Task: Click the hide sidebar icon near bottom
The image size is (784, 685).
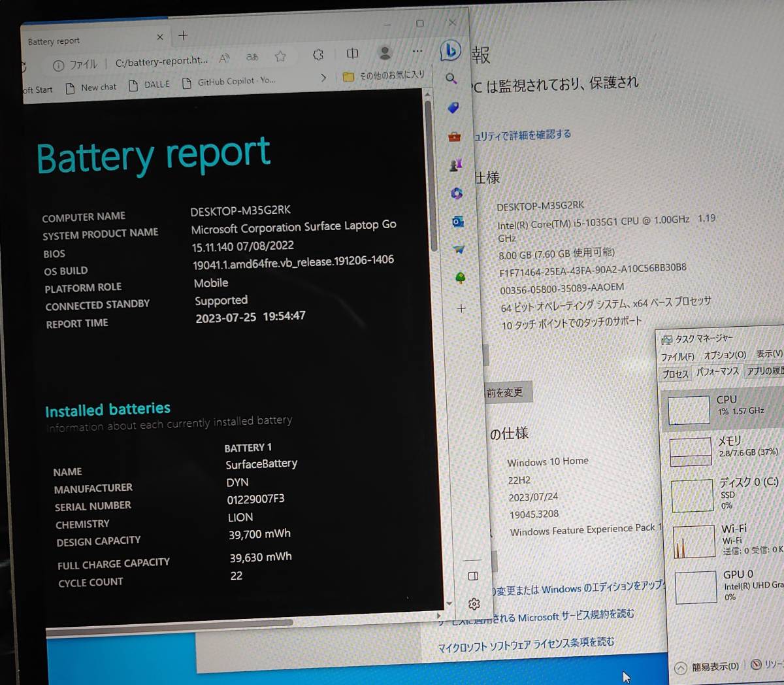Action: coord(473,576)
